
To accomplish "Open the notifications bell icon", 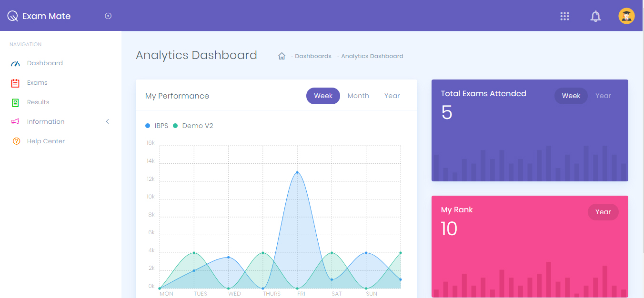I will click(x=595, y=16).
